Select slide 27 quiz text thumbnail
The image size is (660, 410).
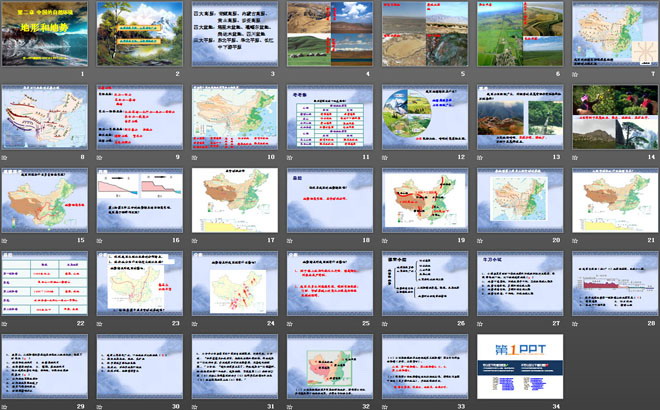(x=520, y=283)
